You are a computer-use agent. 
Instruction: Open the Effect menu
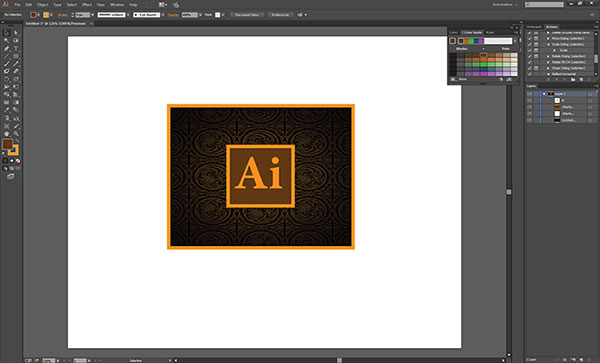[87, 5]
